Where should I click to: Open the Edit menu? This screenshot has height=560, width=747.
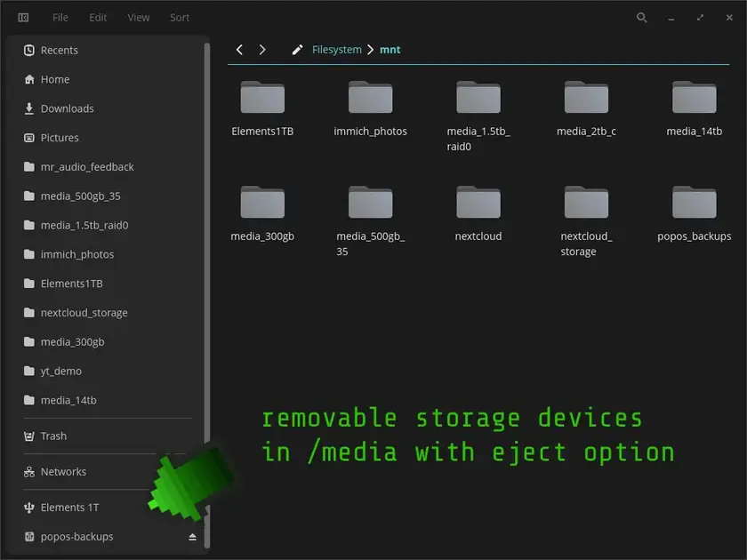(98, 18)
